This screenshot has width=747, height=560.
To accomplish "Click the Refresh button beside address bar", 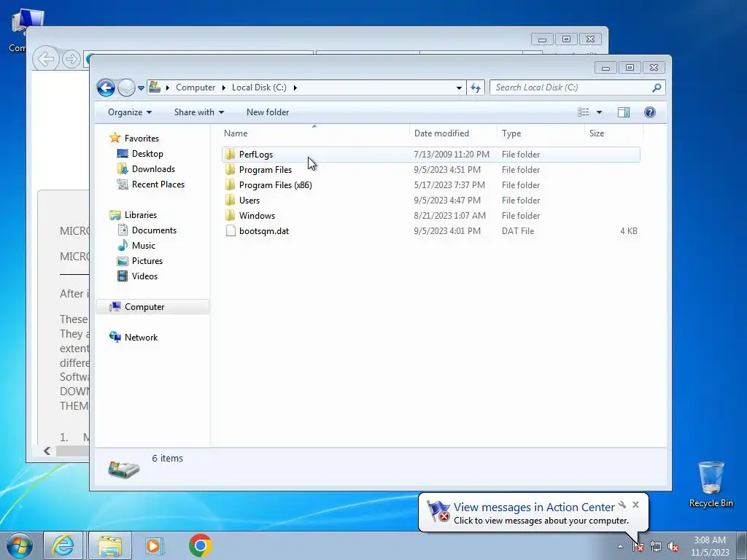I will click(x=476, y=87).
